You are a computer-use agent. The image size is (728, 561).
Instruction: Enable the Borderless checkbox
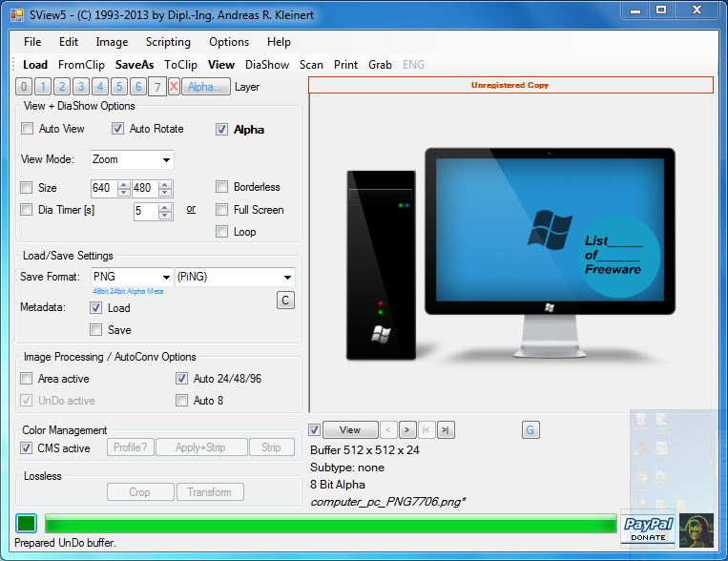tap(222, 187)
